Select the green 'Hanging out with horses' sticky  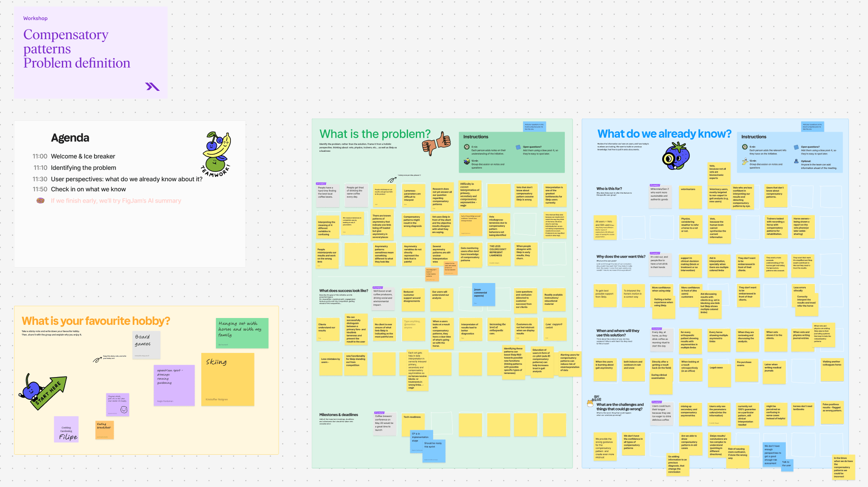point(242,333)
